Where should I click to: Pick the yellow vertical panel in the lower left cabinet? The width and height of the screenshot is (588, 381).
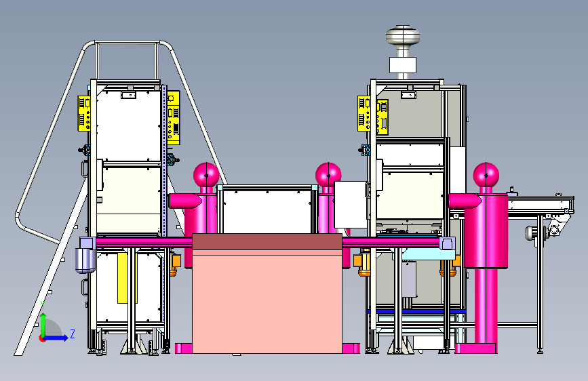[122, 278]
